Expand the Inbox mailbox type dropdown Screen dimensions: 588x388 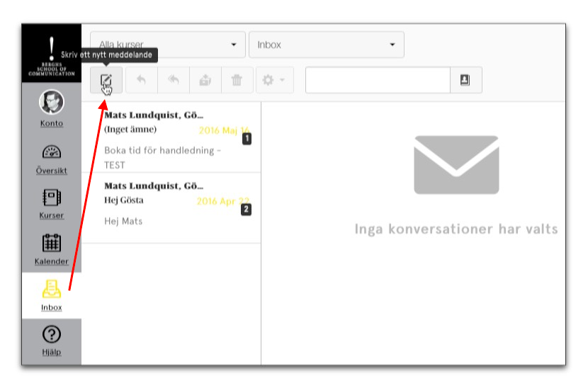(327, 45)
